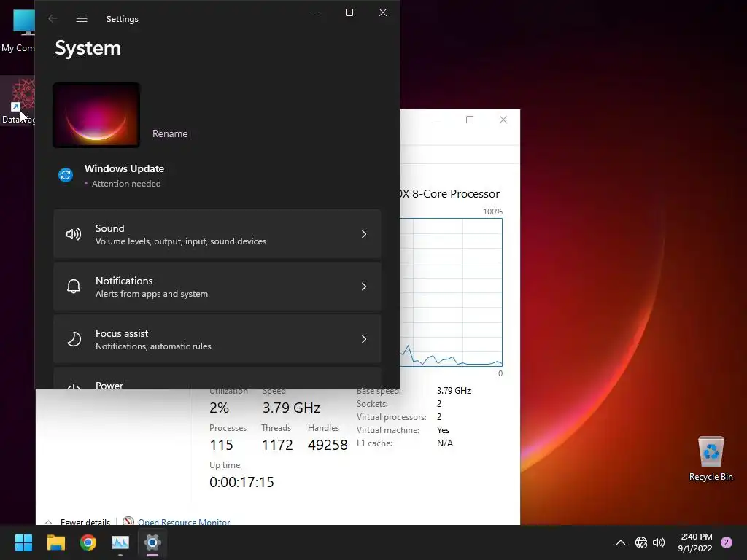Click the Settings gear taskbar icon
Screen dimensions: 747x560
coord(152,542)
